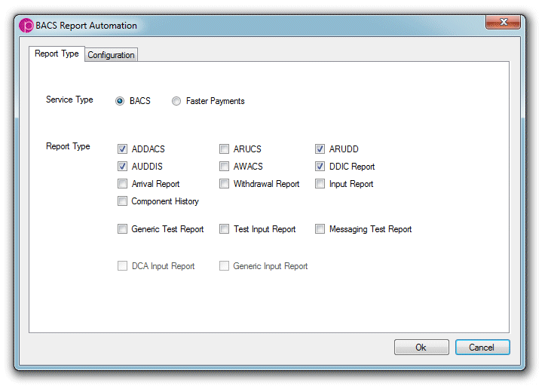Tick the Messaging Test Report checkbox

(x=320, y=229)
